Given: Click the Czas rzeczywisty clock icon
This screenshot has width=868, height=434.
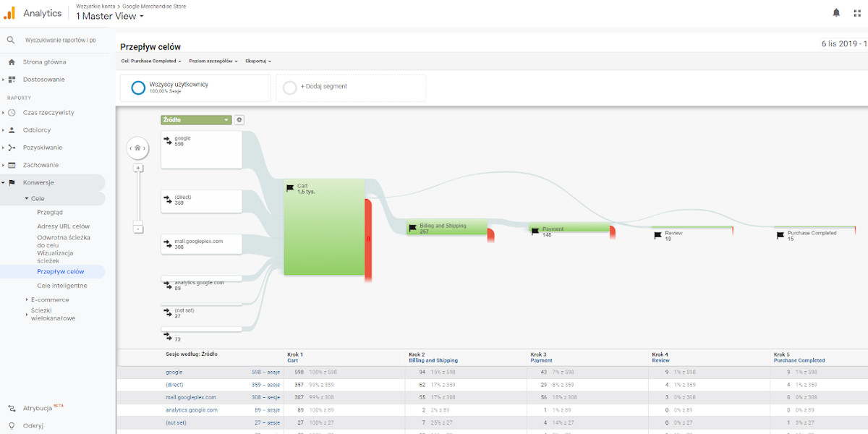Looking at the screenshot, I should tap(12, 113).
